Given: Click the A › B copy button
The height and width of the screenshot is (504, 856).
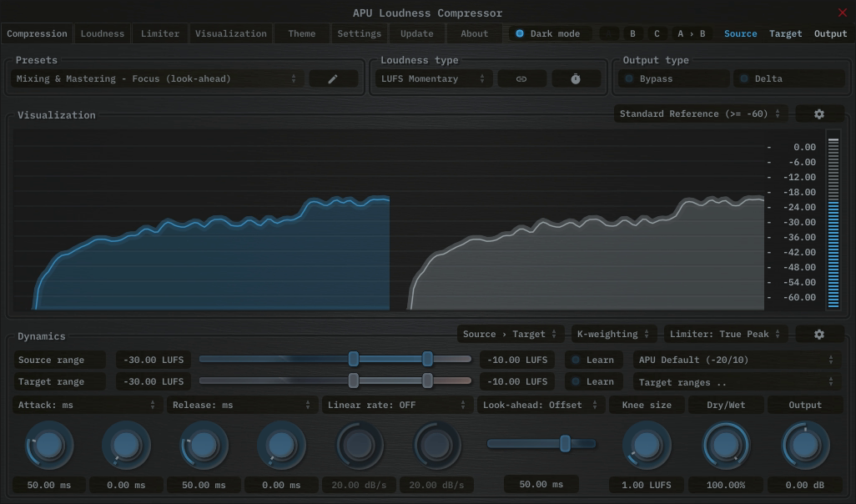Looking at the screenshot, I should pos(691,33).
